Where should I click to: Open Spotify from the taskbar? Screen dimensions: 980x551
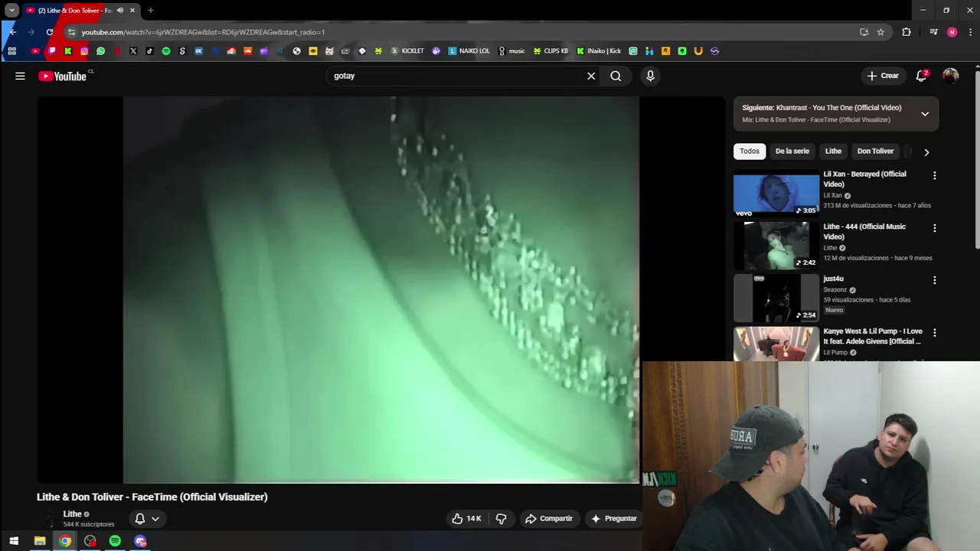115,541
